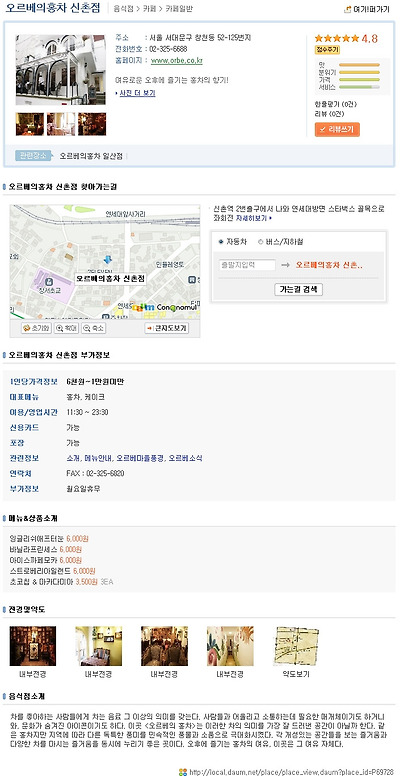Screen dimensions: 400x776
Task: Click the 아이스카페모카 menu item
Action: [34, 560]
